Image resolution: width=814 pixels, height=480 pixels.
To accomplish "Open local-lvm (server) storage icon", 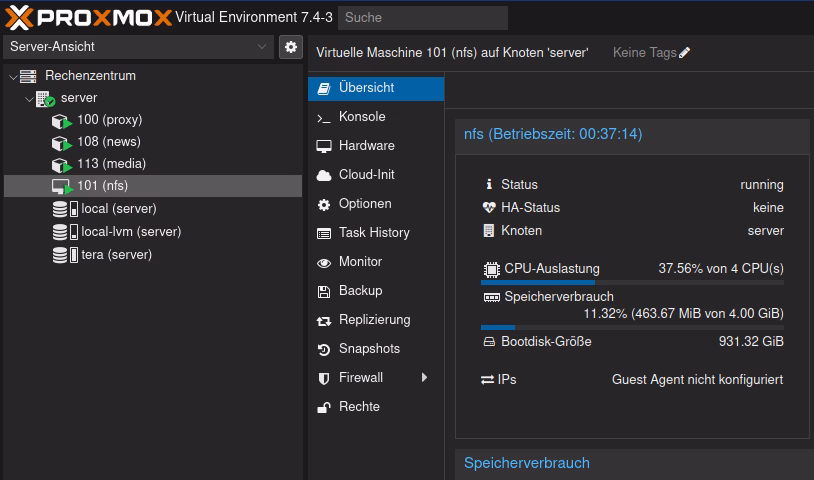I will click(x=65, y=231).
